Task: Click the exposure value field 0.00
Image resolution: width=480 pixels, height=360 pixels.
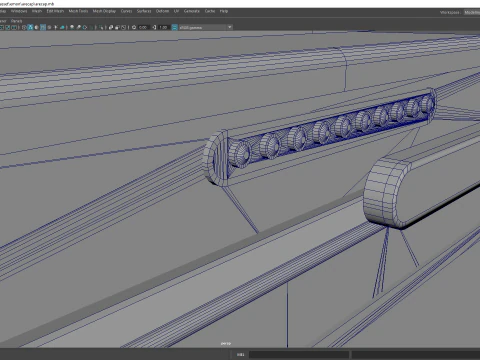Action: (x=143, y=27)
